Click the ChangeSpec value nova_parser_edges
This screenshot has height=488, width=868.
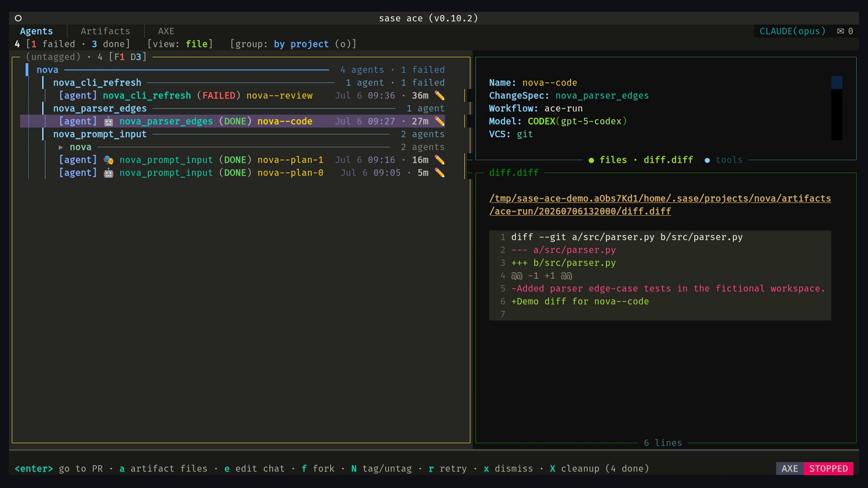tap(602, 95)
